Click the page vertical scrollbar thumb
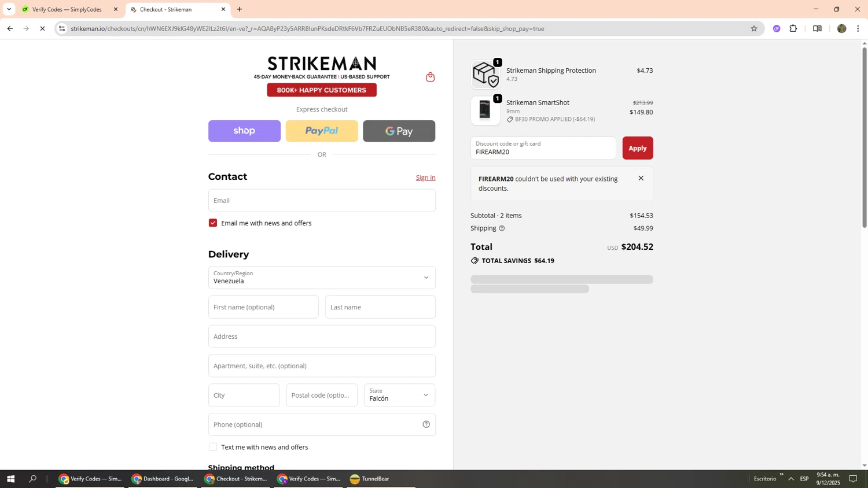The width and height of the screenshot is (868, 488). pos(865,137)
